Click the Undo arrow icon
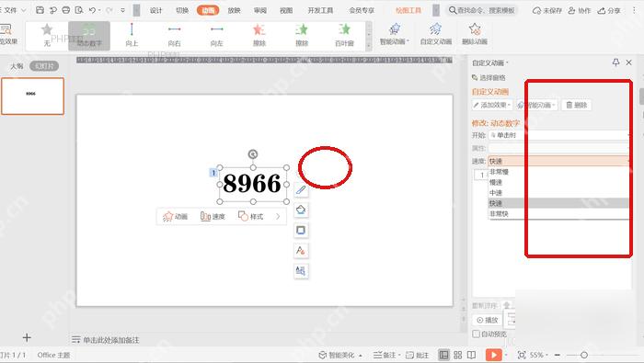 click(92, 10)
